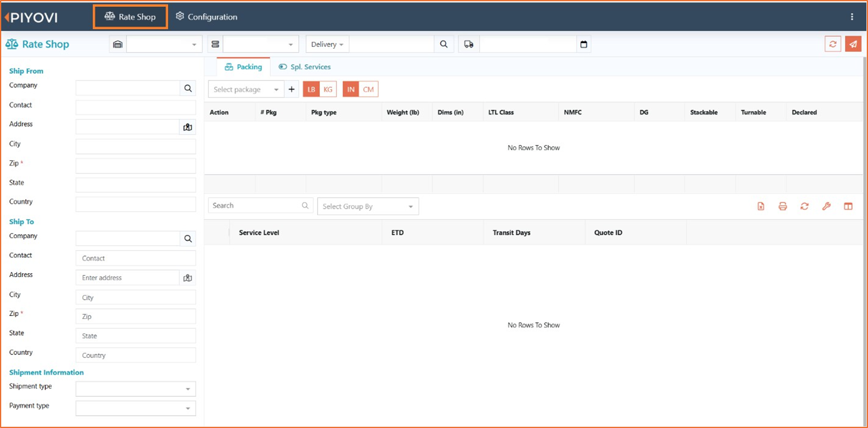This screenshot has height=428, width=868.
Task: Click the stacked layers icon in the toolbar
Action: tap(215, 44)
